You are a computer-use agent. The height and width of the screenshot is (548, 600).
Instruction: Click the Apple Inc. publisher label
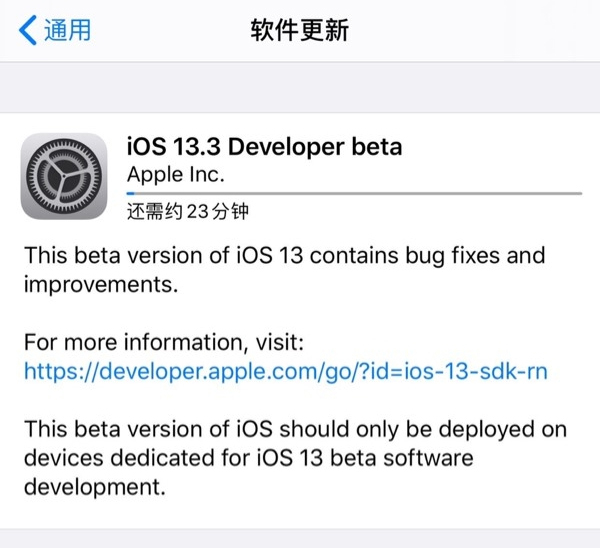(176, 174)
